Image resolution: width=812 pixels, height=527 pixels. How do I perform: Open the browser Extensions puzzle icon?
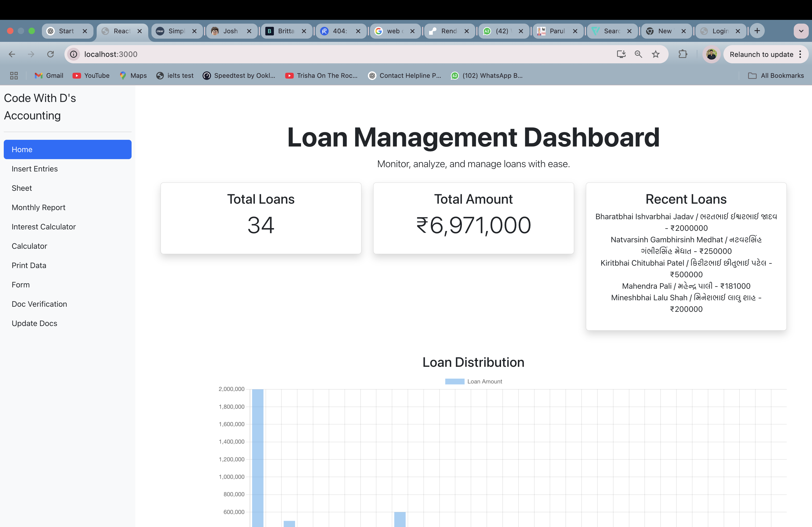(x=683, y=54)
